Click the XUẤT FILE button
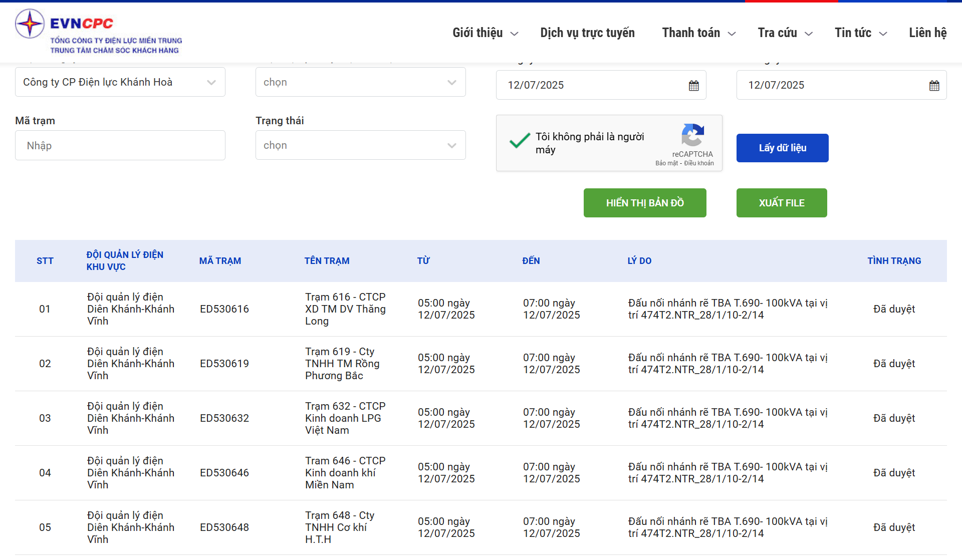 781,202
